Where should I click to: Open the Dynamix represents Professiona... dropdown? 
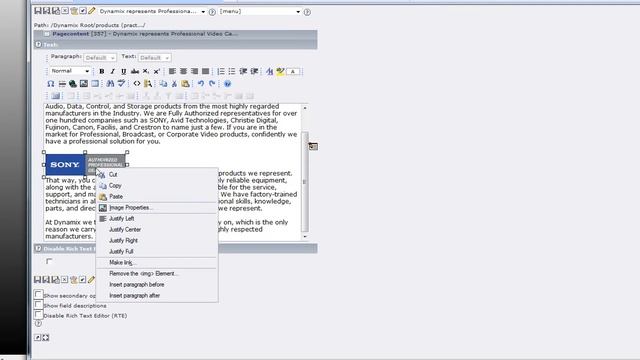pos(152,11)
